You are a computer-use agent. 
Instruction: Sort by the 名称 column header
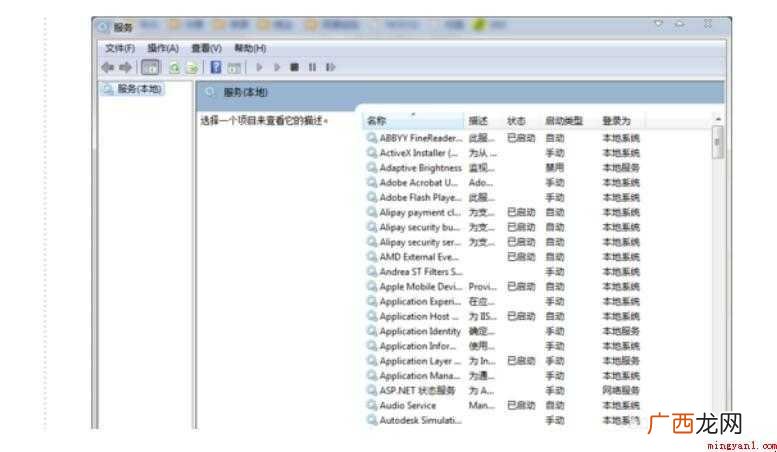click(x=413, y=120)
